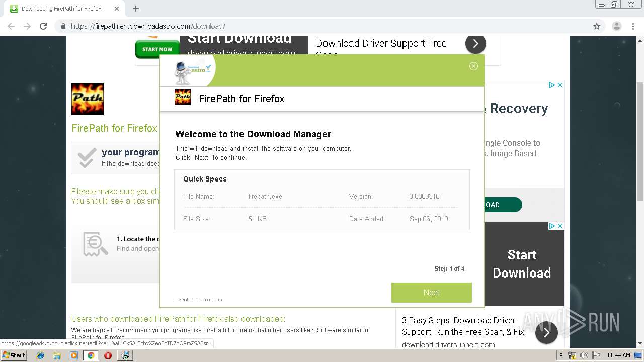
Task: Click the Download Astro astronaut logo
Action: click(x=191, y=72)
